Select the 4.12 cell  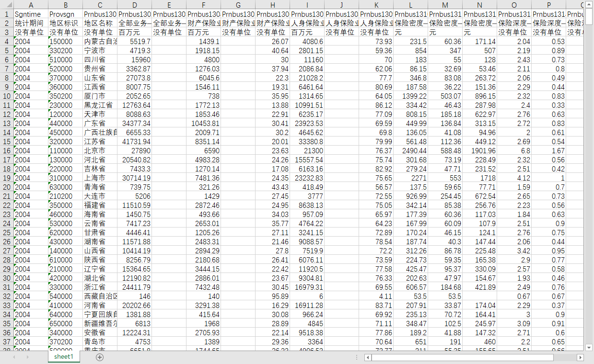514,178
